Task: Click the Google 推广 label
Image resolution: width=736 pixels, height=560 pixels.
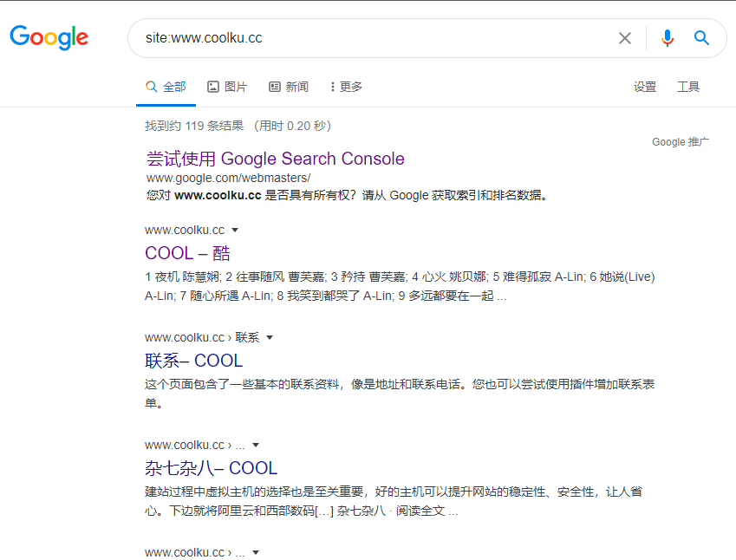Action: click(681, 142)
